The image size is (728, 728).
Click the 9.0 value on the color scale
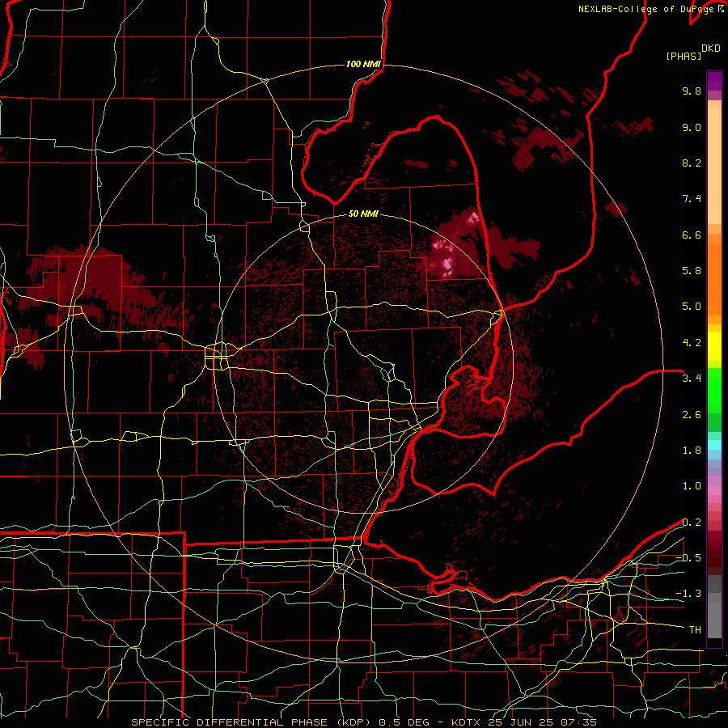click(692, 127)
